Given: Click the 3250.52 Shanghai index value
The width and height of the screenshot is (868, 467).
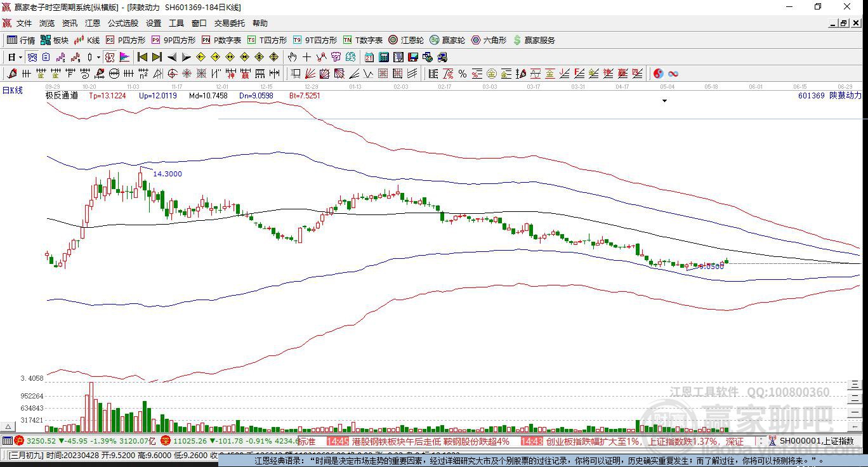Looking at the screenshot, I should pos(41,441).
